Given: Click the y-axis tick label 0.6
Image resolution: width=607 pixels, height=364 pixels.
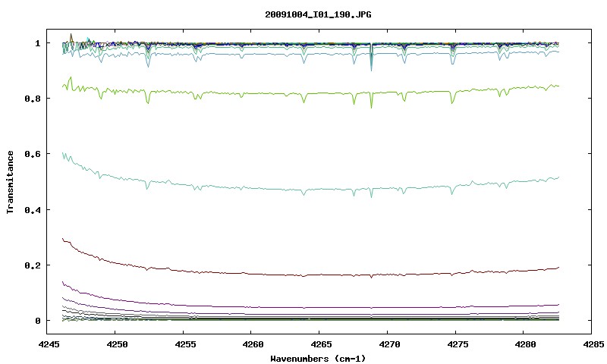Looking at the screenshot, I should (33, 154).
